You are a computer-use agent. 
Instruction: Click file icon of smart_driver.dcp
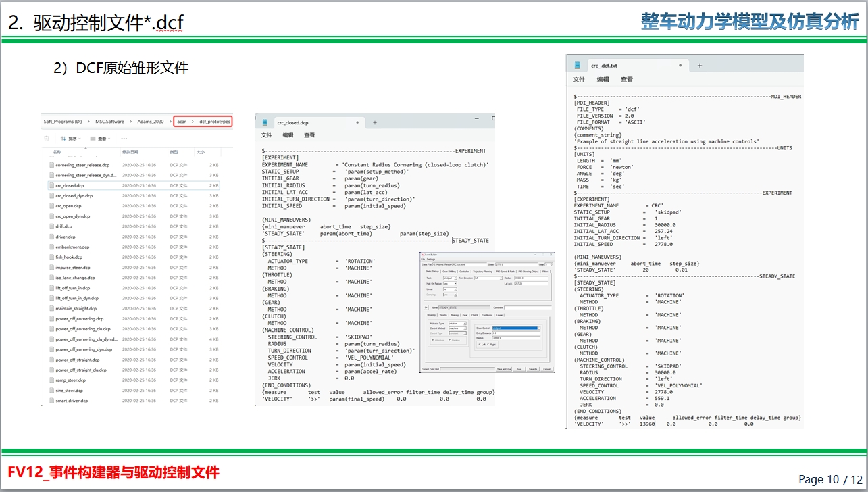point(51,401)
